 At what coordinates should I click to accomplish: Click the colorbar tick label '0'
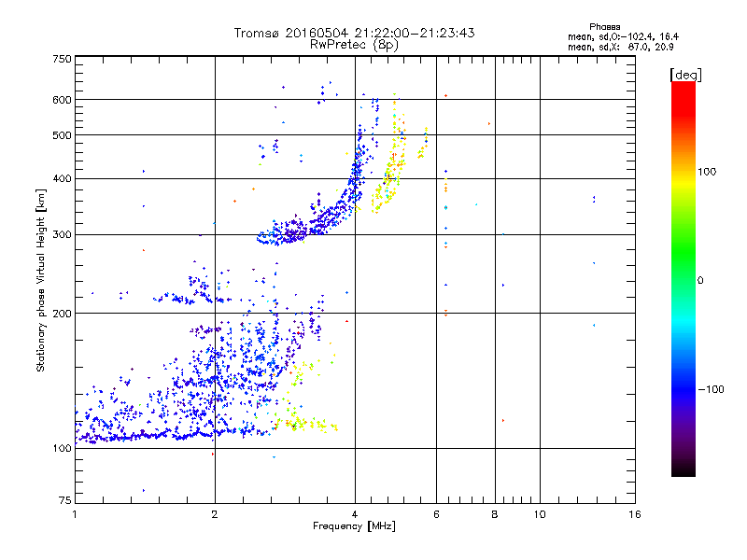click(700, 281)
